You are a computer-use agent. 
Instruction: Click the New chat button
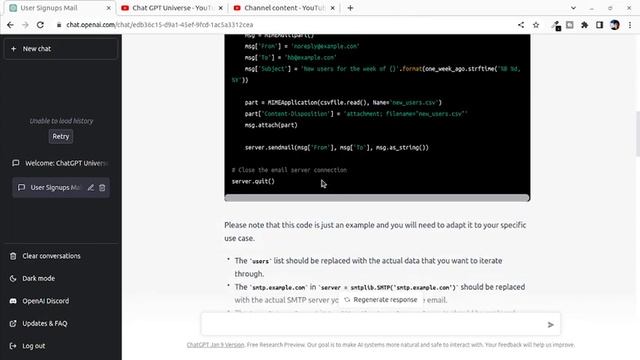point(60,49)
